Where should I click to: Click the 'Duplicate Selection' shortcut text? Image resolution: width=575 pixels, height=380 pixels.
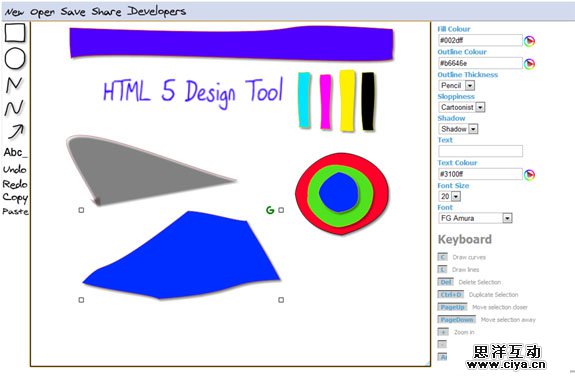494,295
